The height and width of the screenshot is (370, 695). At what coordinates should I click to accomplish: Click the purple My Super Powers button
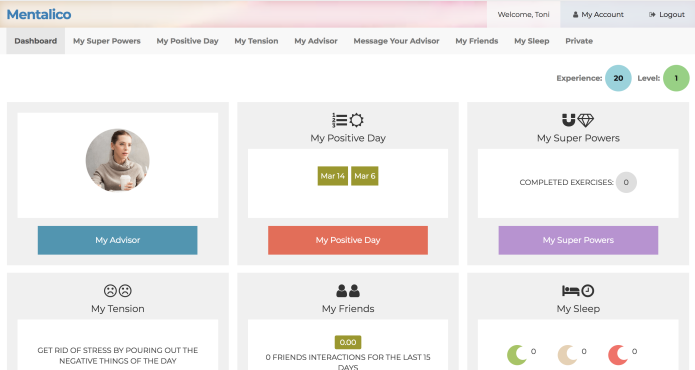(x=578, y=240)
